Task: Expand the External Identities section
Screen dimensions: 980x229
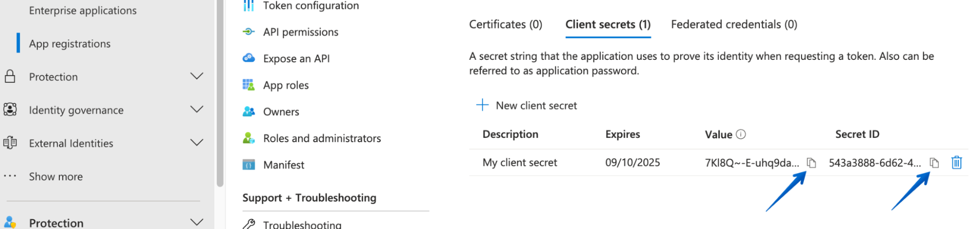Action: (197, 143)
